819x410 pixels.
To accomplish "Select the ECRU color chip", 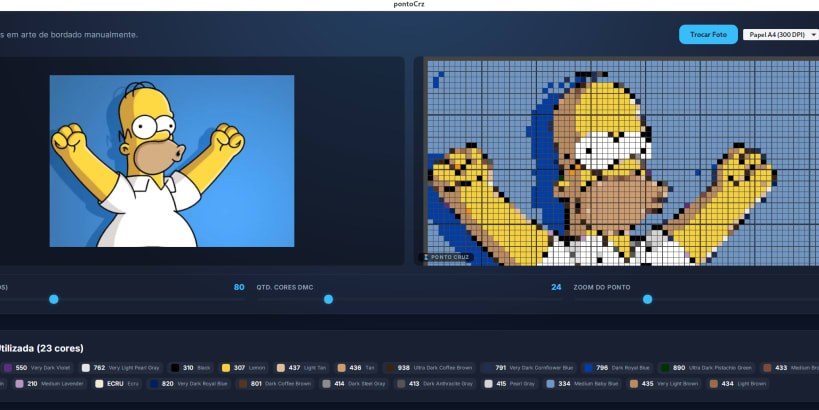I will [118, 383].
